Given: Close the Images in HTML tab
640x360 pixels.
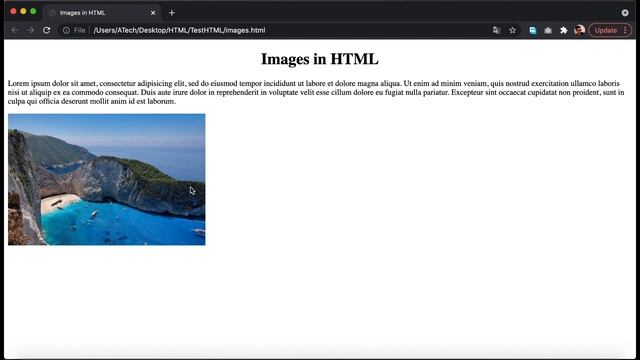Looking at the screenshot, I should 153,13.
